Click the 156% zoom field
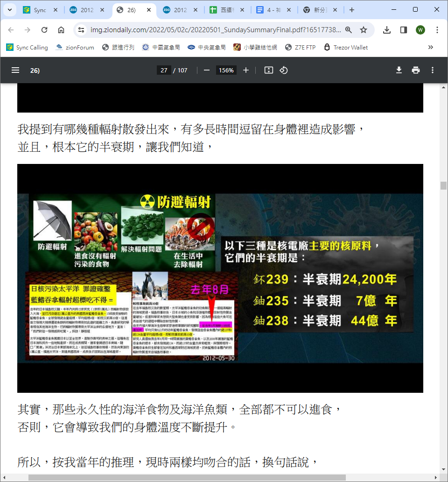This screenshot has height=482, width=448. coord(226,71)
